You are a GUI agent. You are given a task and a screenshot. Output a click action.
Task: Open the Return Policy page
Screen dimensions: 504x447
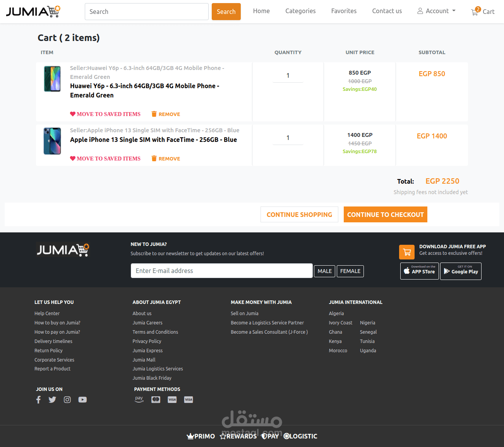pyautogui.click(x=48, y=350)
